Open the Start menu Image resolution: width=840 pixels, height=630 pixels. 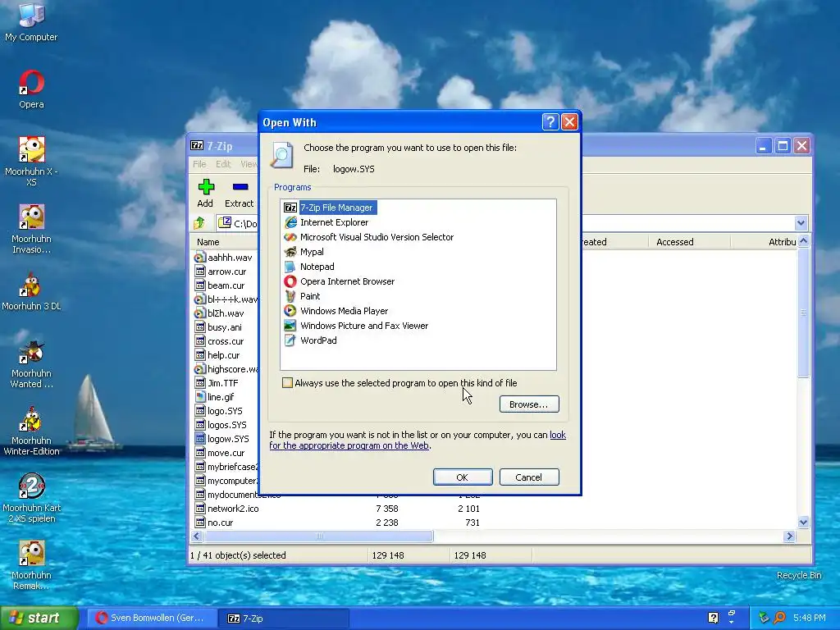(x=39, y=618)
